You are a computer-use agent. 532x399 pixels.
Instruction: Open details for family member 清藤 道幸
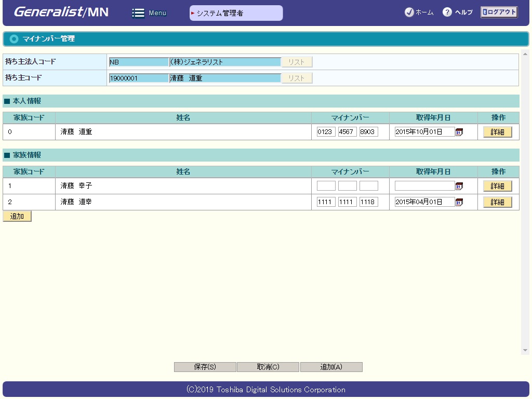pos(497,202)
